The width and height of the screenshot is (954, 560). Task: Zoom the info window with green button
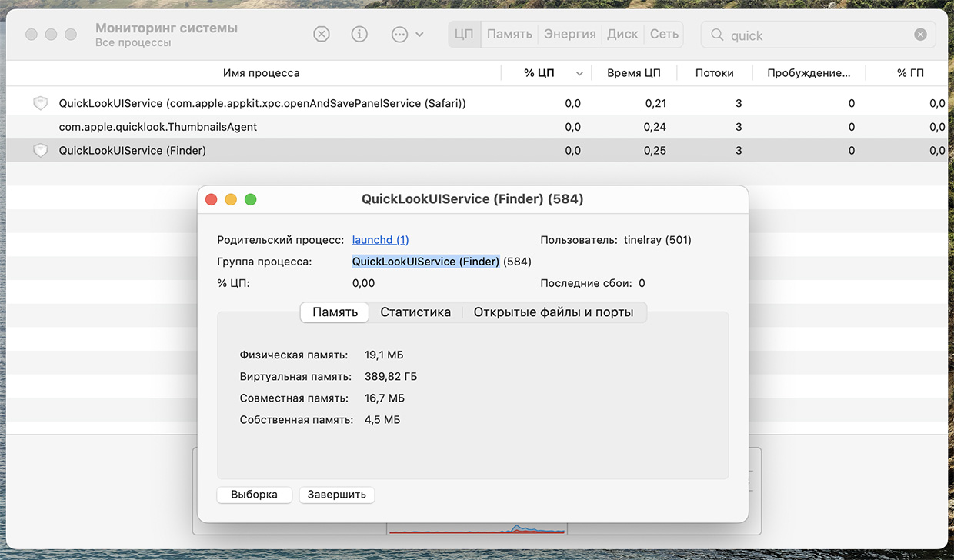tap(250, 199)
